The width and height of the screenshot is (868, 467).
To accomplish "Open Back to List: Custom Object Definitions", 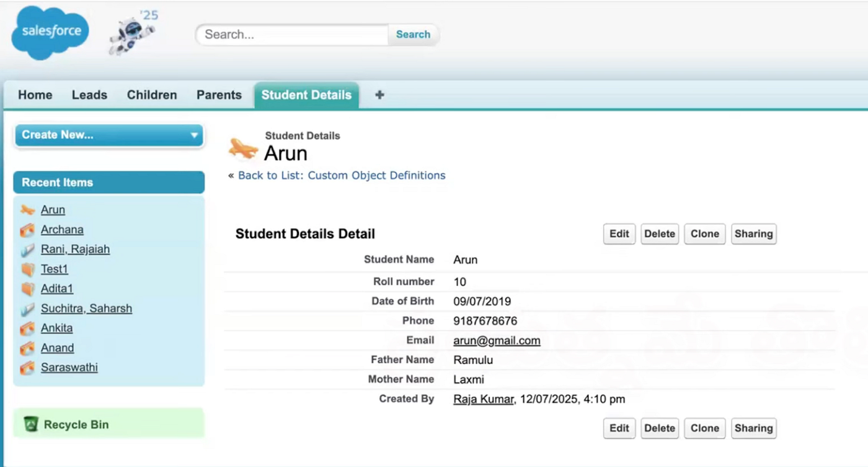I will pyautogui.click(x=342, y=175).
